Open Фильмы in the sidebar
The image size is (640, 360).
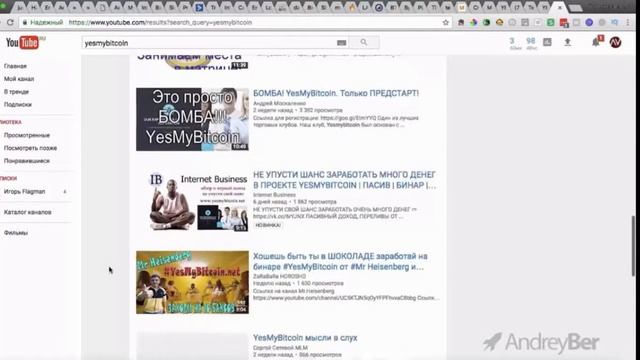click(16, 233)
